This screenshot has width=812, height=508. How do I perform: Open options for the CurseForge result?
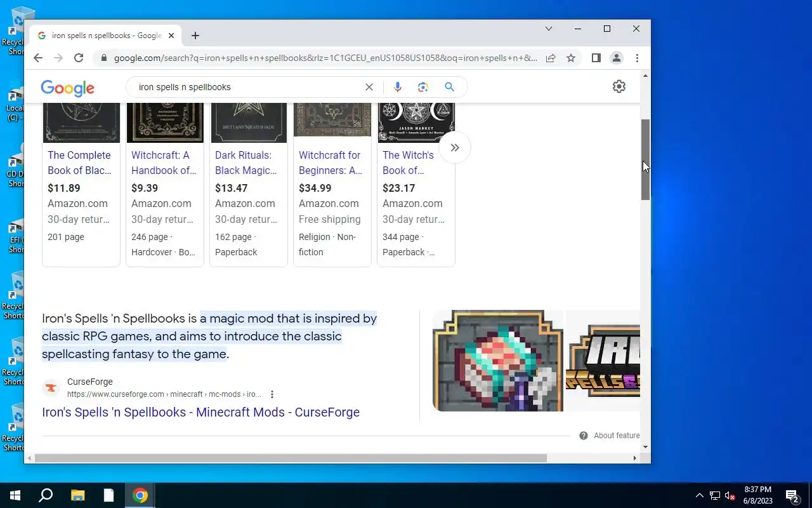(x=272, y=394)
